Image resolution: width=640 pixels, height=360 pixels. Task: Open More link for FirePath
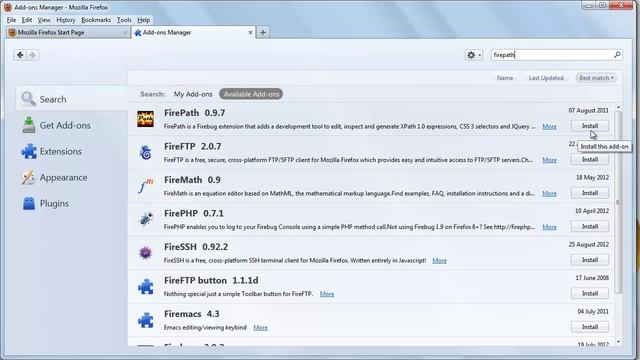(x=549, y=127)
